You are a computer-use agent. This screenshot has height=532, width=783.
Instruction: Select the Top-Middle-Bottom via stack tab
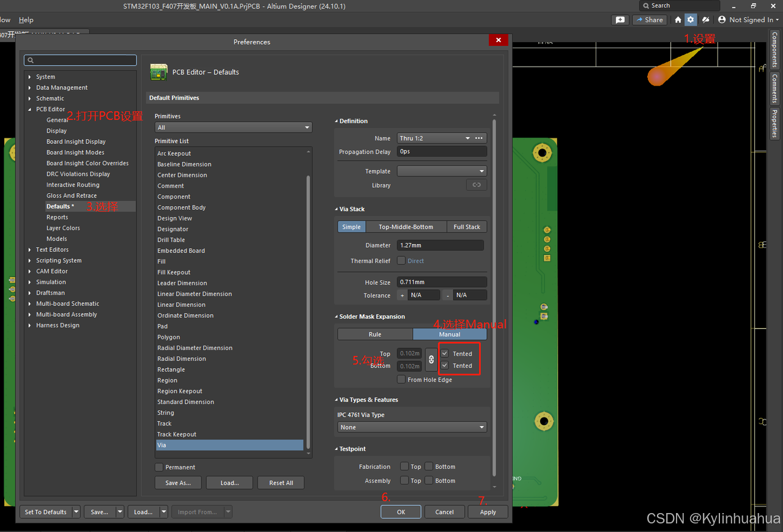pyautogui.click(x=406, y=227)
